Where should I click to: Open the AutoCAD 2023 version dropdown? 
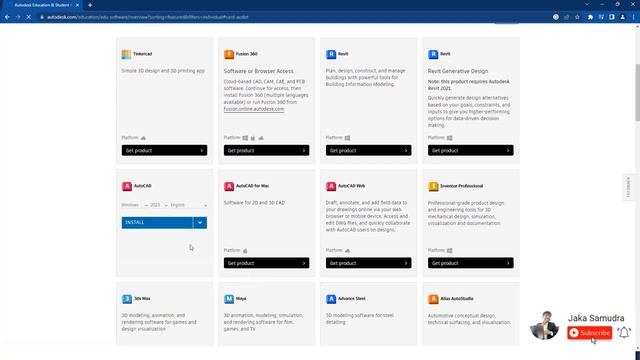click(159, 205)
